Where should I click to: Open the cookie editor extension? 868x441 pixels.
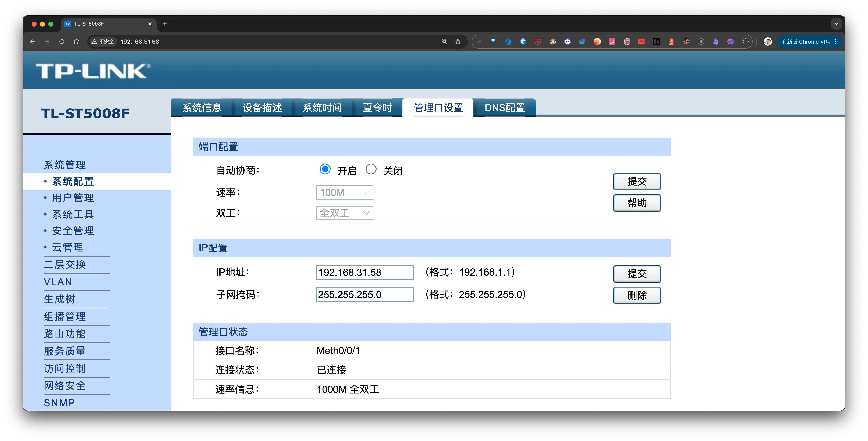686,41
